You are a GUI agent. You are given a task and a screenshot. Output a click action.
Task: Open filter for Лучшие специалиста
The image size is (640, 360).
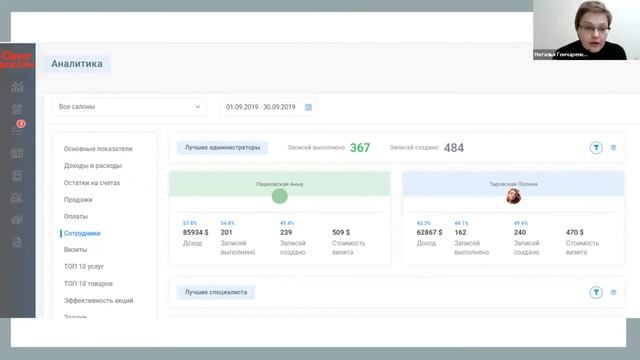[x=596, y=292]
